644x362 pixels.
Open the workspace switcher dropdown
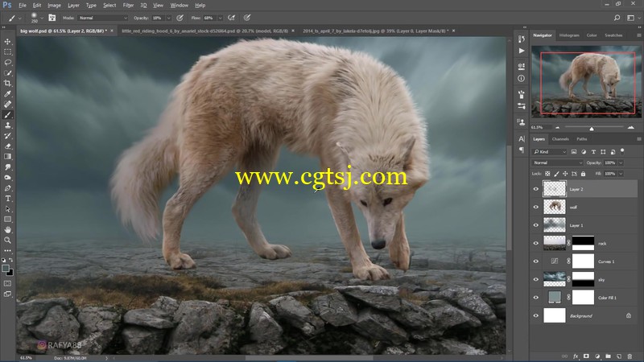pyautogui.click(x=632, y=18)
